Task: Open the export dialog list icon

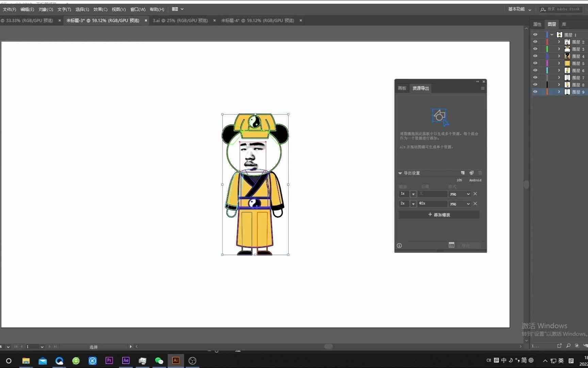Action: coord(452,245)
